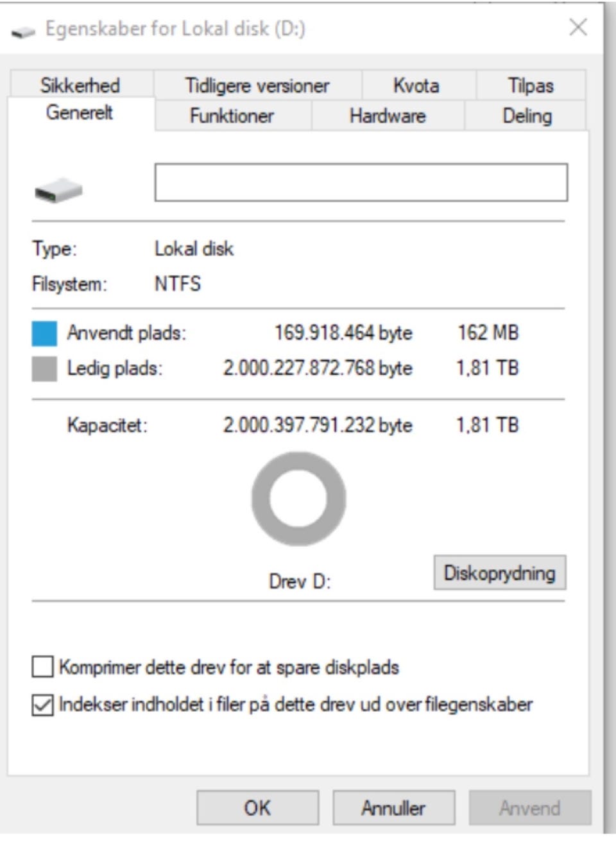Open the Tidligere versioner tab
The width and height of the screenshot is (616, 842).
tap(257, 85)
